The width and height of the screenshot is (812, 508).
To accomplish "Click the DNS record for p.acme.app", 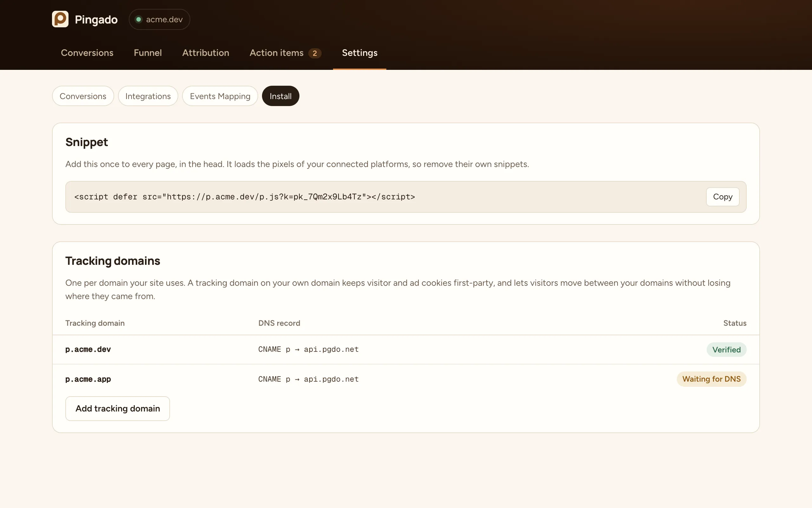I will tap(308, 379).
